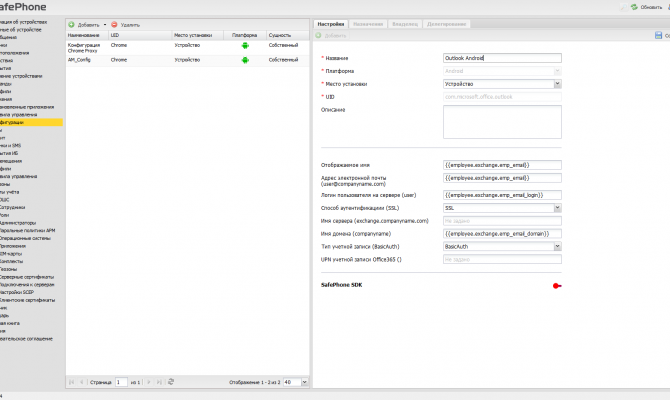Click the page number field in the pager
Image resolution: width=670 pixels, height=400 pixels.
121,382
